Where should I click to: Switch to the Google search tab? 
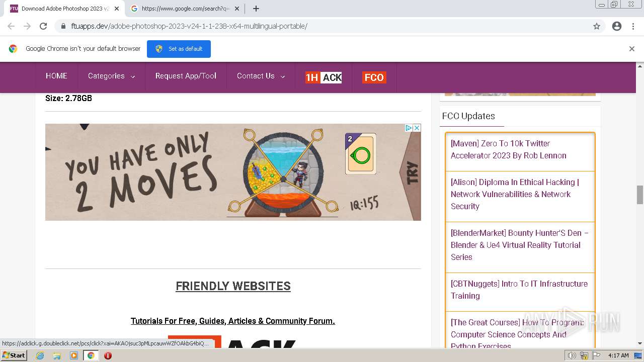pos(185,9)
